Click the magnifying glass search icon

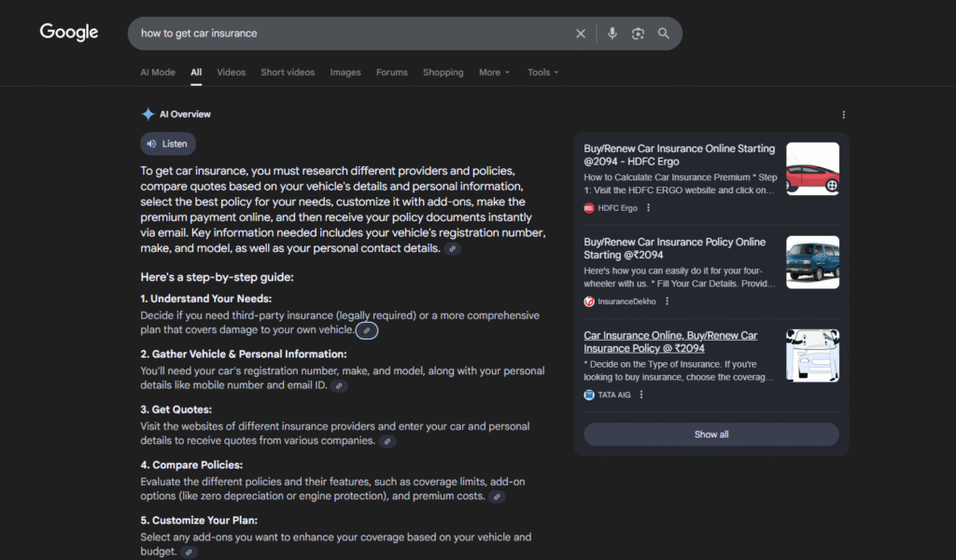tap(664, 34)
